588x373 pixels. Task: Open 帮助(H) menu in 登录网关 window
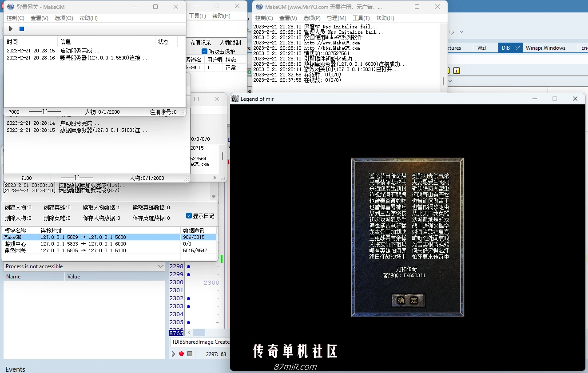pos(88,18)
